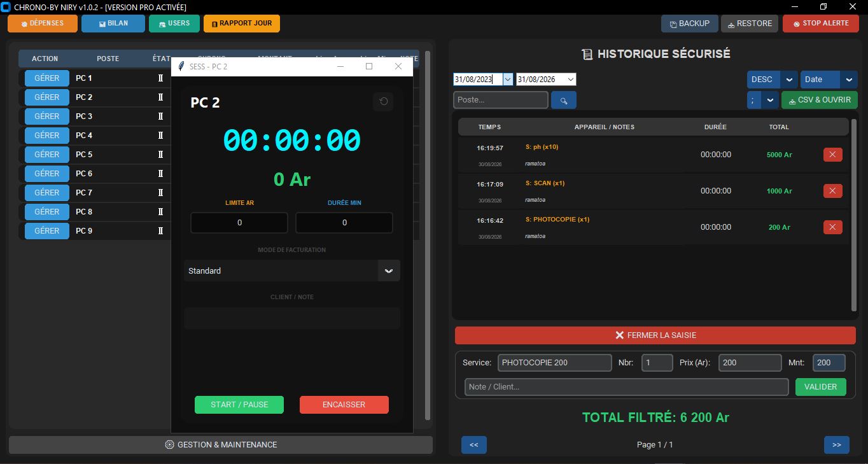Click START / PAUSE in PC 2 session
This screenshot has height=464, width=868.
click(239, 405)
